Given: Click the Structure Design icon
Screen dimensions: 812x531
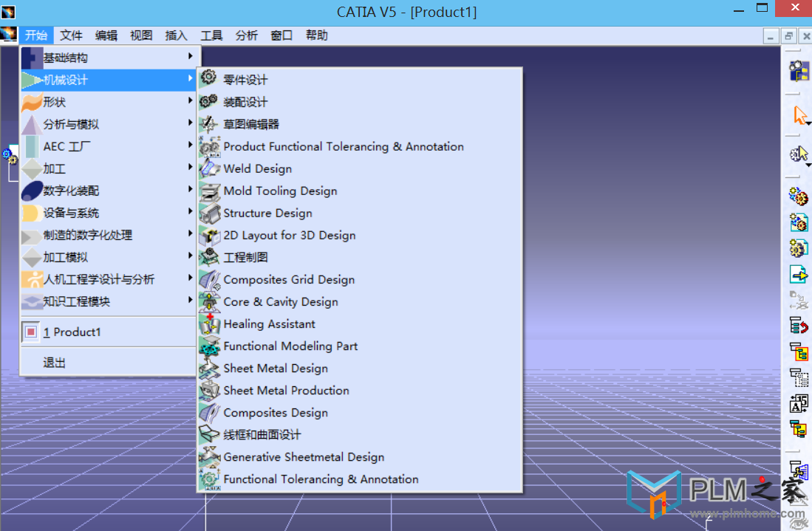Looking at the screenshot, I should click(209, 213).
